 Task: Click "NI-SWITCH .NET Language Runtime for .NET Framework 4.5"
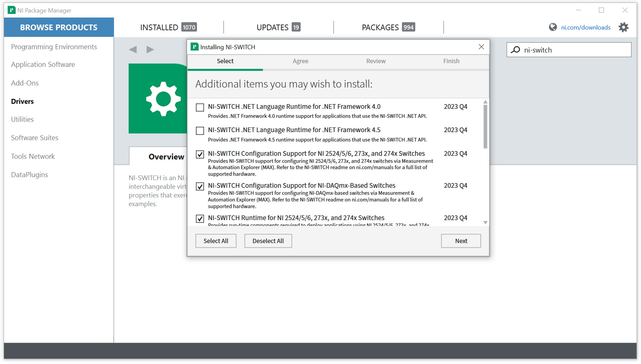tap(294, 130)
